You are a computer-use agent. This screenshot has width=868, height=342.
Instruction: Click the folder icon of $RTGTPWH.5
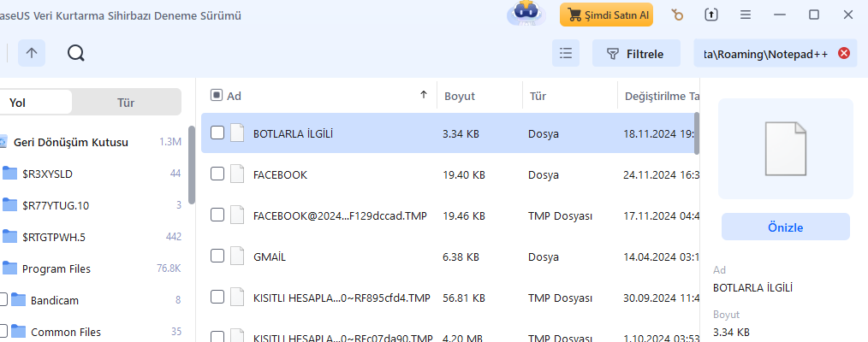click(x=9, y=237)
